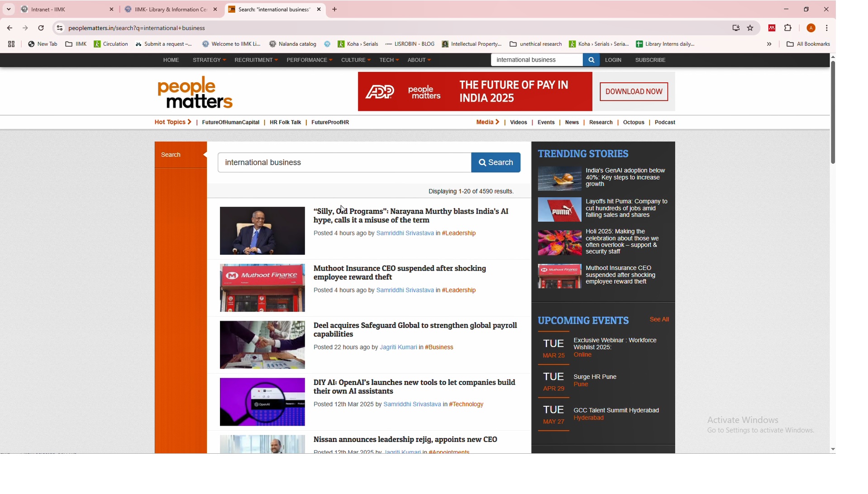Open a new browser tab with plus icon
Image resolution: width=868 pixels, height=494 pixels.
[x=335, y=9]
